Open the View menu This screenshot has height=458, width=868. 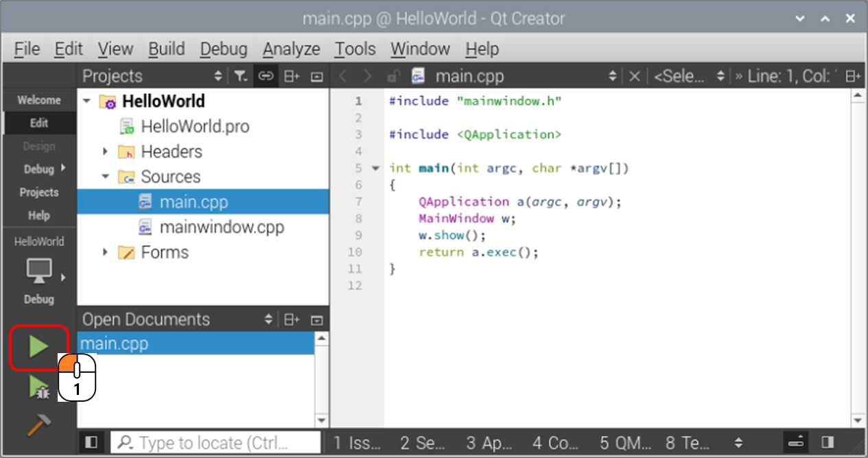click(115, 49)
